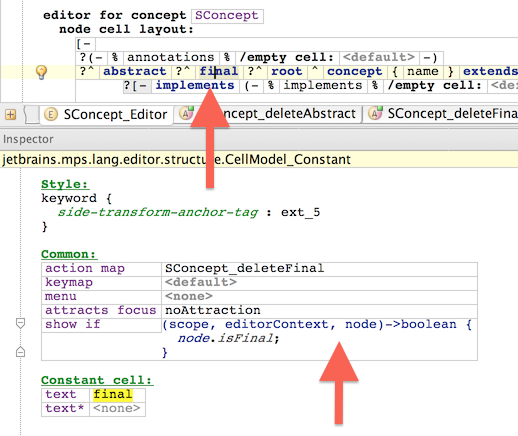This screenshot has width=518, height=436.
Task: Click the A icon on SConcept_deleteFinal tab
Action: (376, 113)
